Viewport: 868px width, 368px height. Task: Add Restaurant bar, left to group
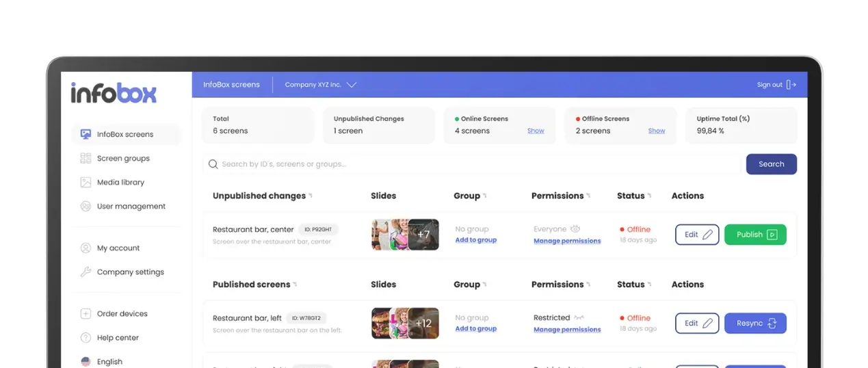pos(476,329)
